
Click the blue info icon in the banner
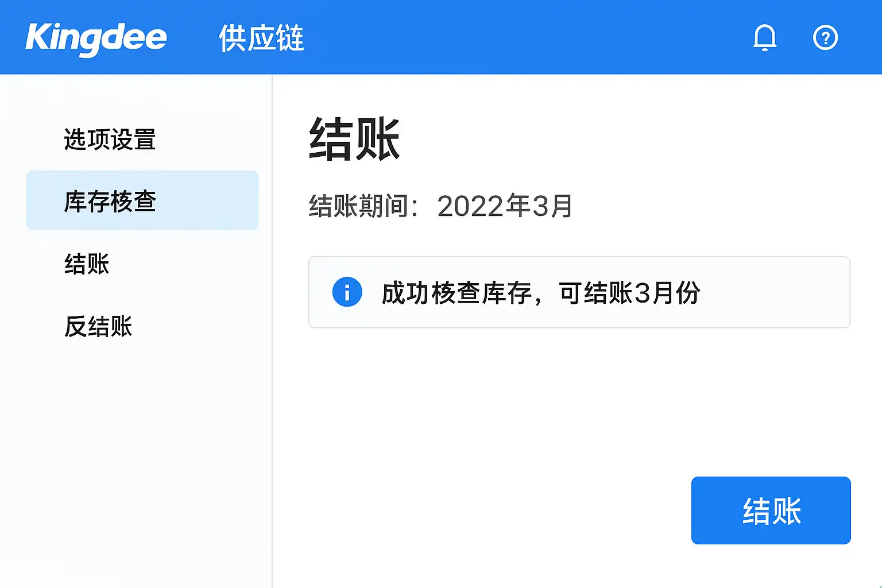coord(347,292)
